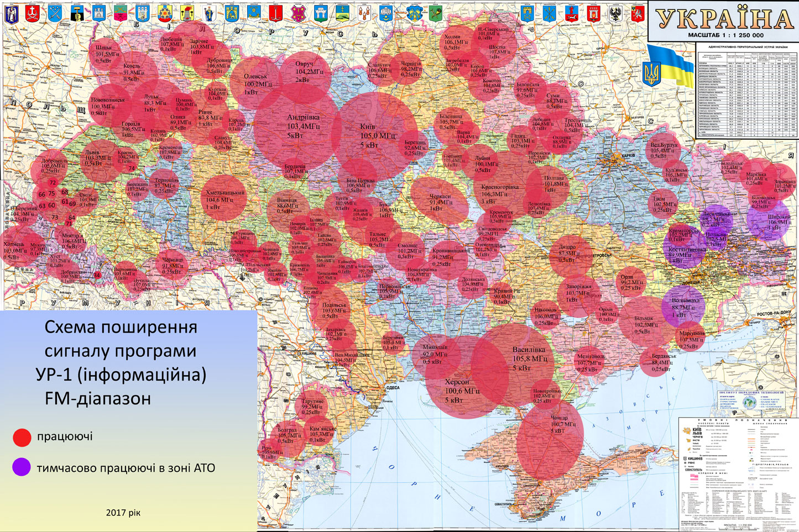The height and width of the screenshot is (532, 799).
Task: Select the Chernihiv black eagle coat of arms
Action: [x=615, y=14]
